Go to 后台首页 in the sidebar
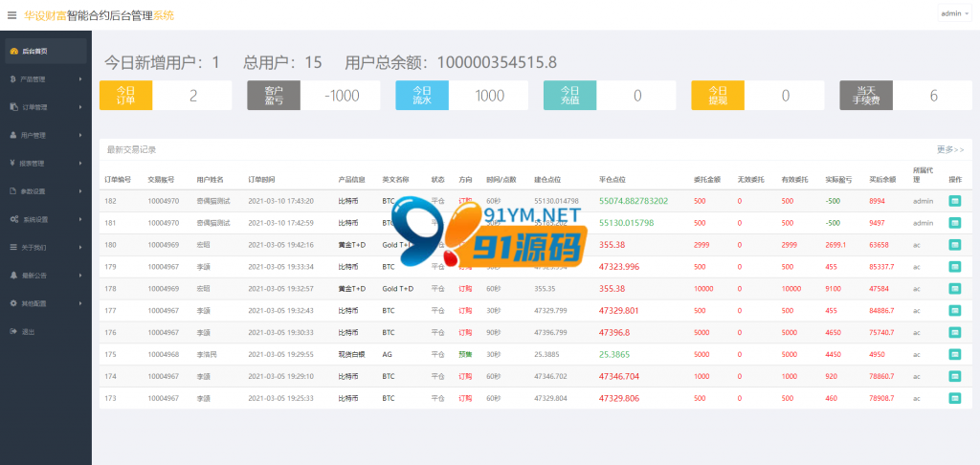Image resolution: width=980 pixels, height=465 pixels. 46,52
